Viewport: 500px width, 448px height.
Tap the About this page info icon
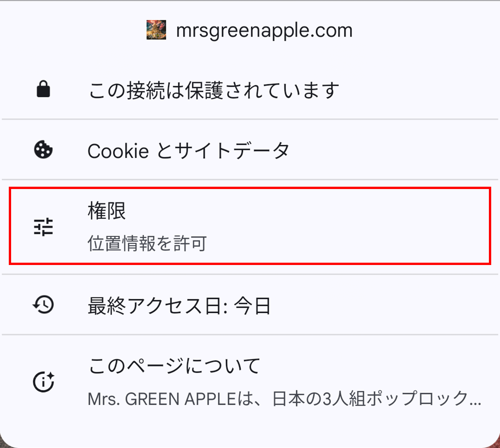[44, 382]
